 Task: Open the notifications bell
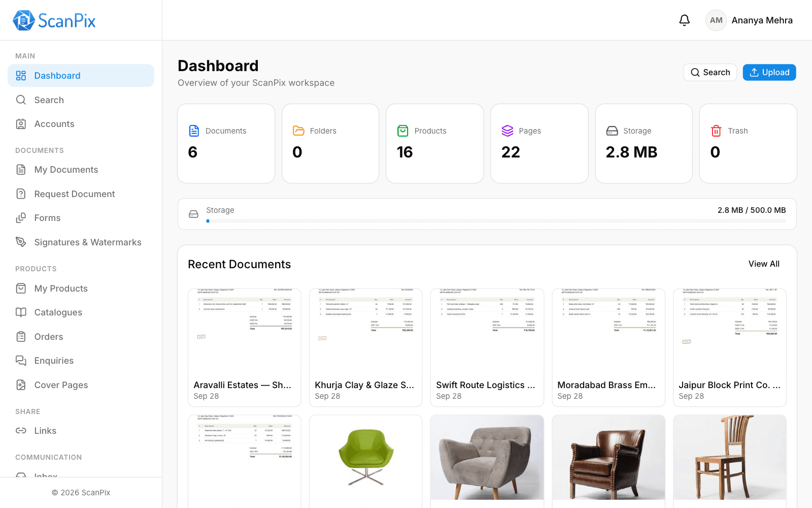[684, 20]
